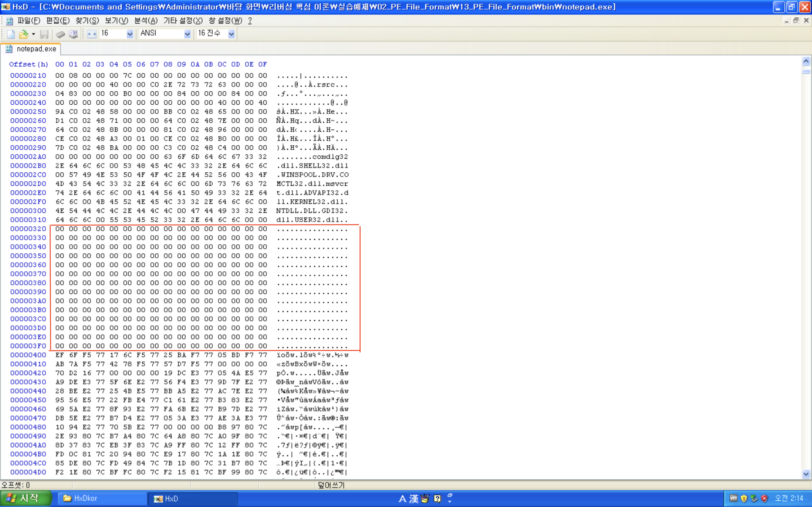This screenshot has height=507, width=812.
Task: Click the Open RAM memory chip icon
Action: point(60,34)
